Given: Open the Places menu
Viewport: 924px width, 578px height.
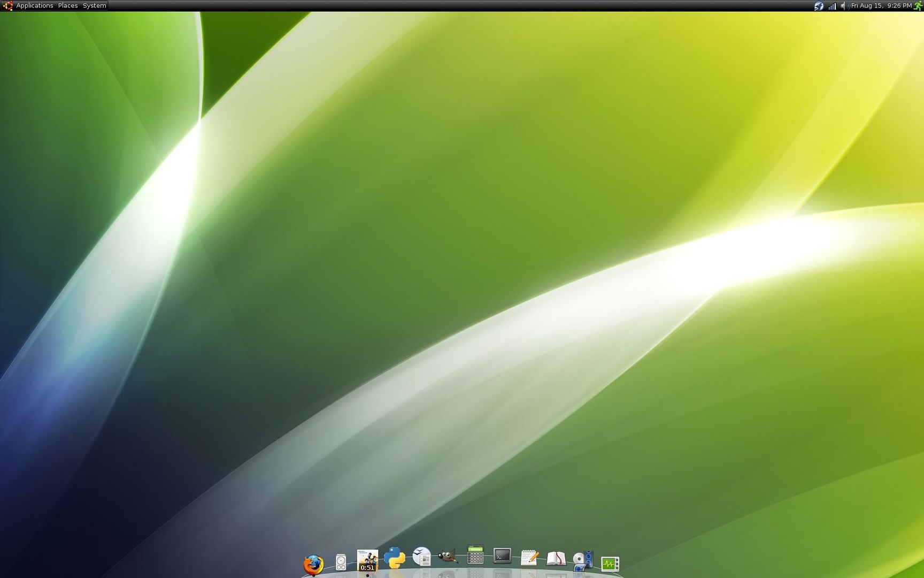Looking at the screenshot, I should pyautogui.click(x=68, y=5).
